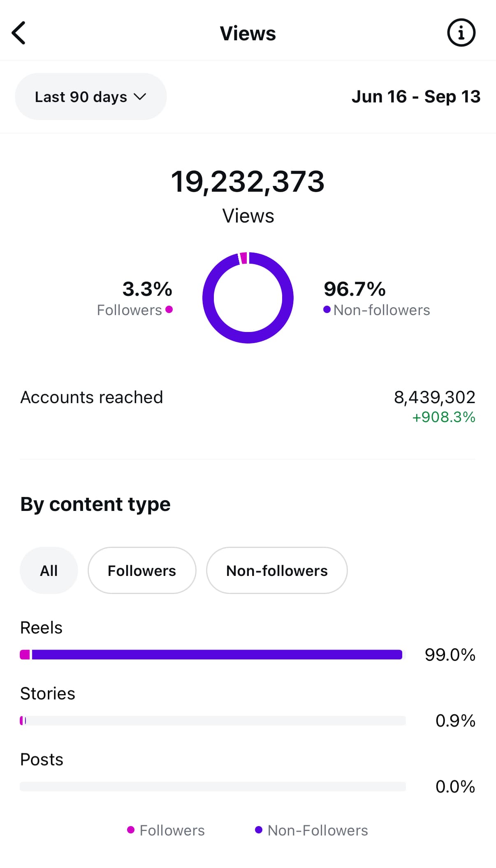Click the +908.3% growth indicator

pos(444,417)
